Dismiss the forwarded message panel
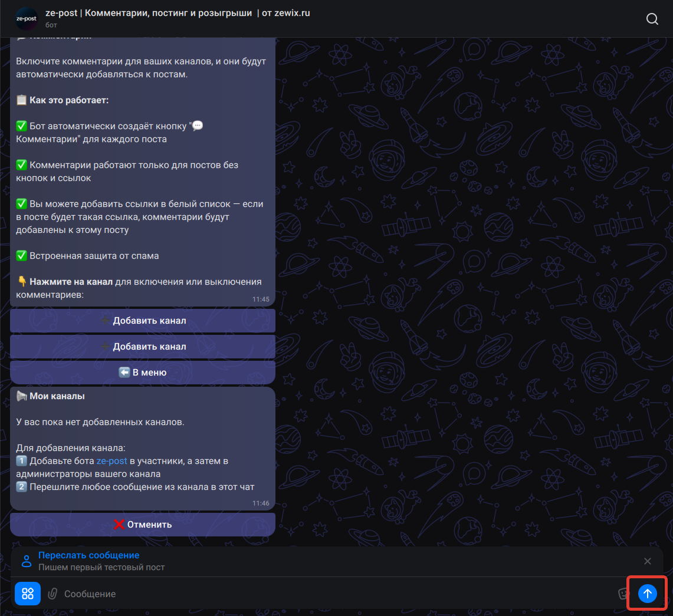This screenshot has height=616, width=673. pyautogui.click(x=647, y=561)
